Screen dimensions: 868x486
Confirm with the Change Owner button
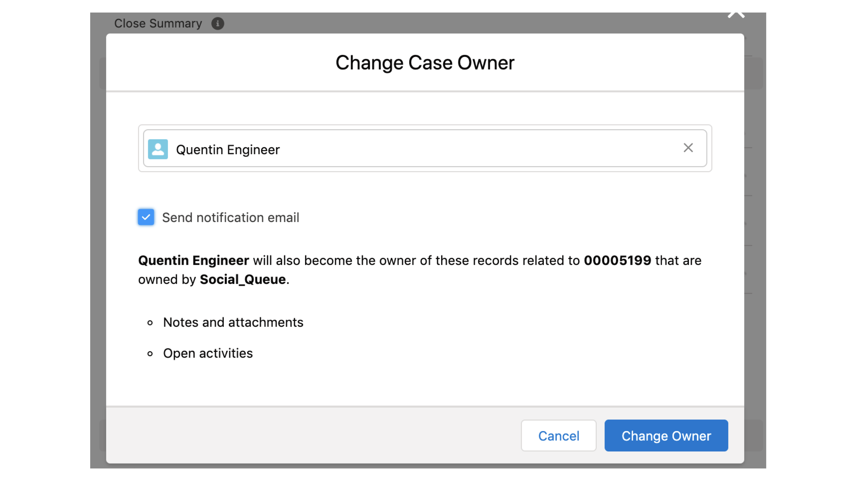[x=666, y=436]
